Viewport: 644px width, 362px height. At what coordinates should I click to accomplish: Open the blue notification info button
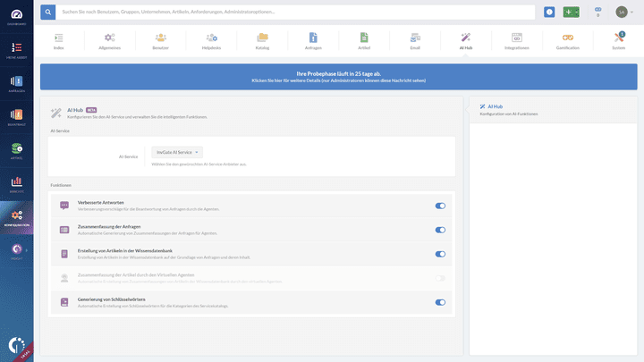[x=549, y=12]
